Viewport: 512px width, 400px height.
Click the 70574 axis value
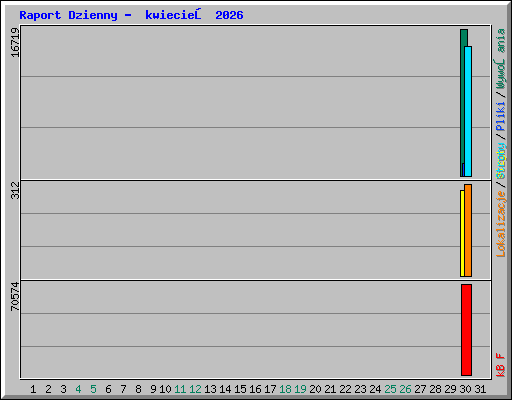pos(15,296)
